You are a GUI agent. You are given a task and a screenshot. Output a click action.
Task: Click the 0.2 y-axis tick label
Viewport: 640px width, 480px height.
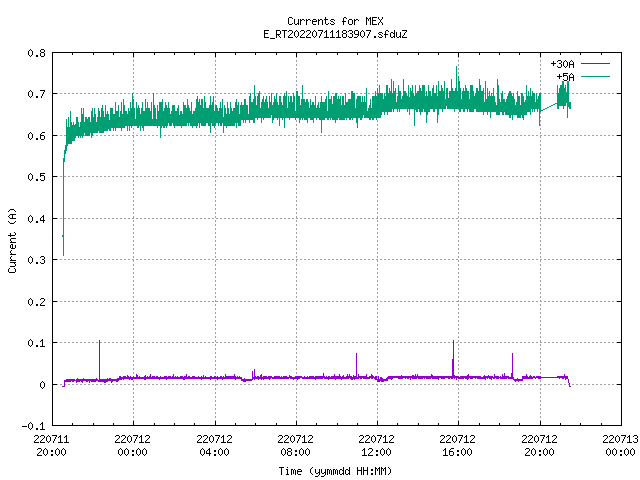36,302
